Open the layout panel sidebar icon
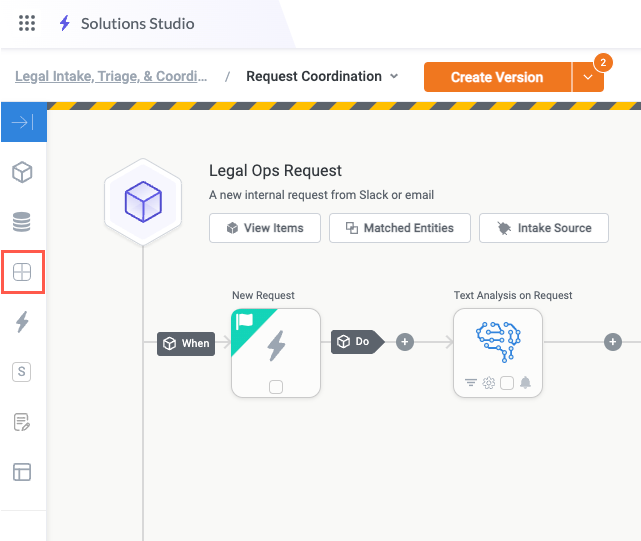This screenshot has width=641, height=541. 22,471
